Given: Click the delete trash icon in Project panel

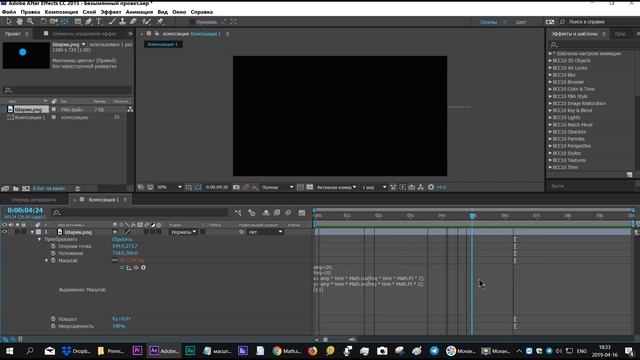Looking at the screenshot, I should [x=78, y=189].
